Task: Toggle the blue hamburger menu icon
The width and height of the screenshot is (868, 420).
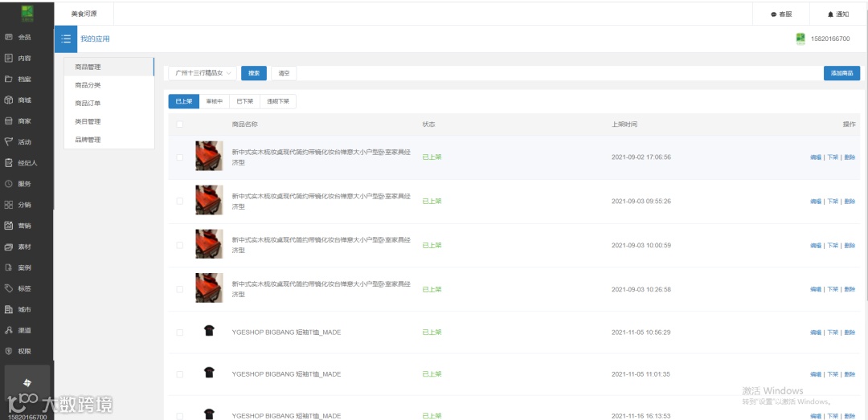Action: (x=66, y=39)
